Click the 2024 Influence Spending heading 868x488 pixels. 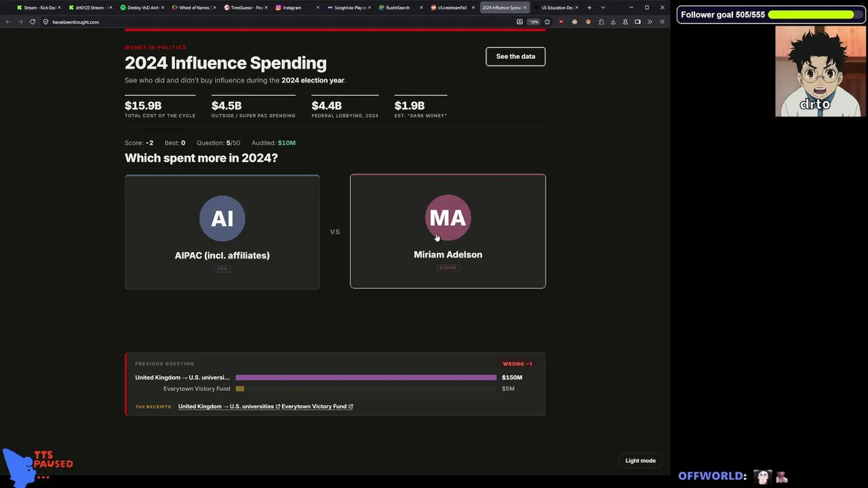pyautogui.click(x=226, y=63)
